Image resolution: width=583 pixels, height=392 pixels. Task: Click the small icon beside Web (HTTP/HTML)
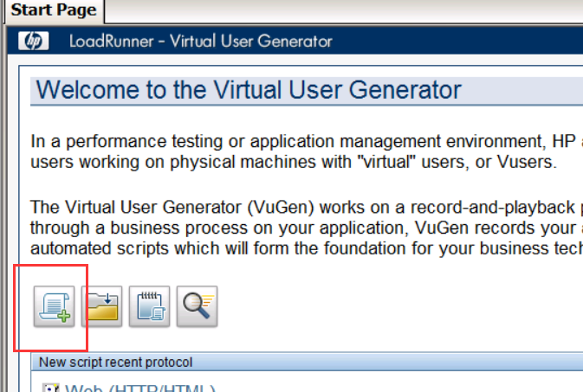(51, 389)
